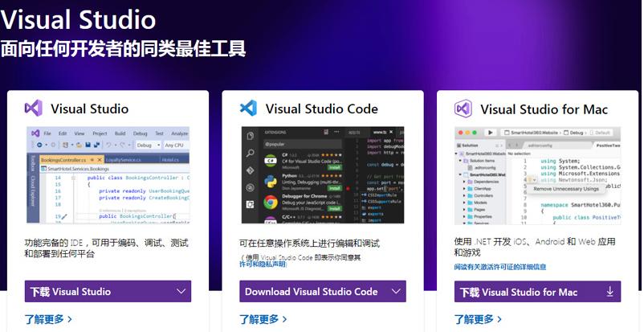Viewport: 644px width, 332px height.
Task: Open 了解更多 under Visual Studio for Mac
Action: point(478,319)
